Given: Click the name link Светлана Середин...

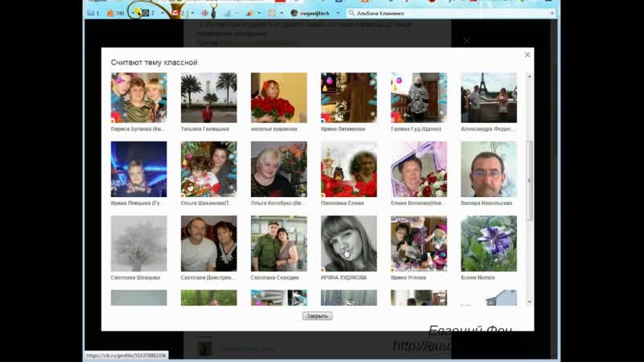Looking at the screenshot, I should (276, 278).
